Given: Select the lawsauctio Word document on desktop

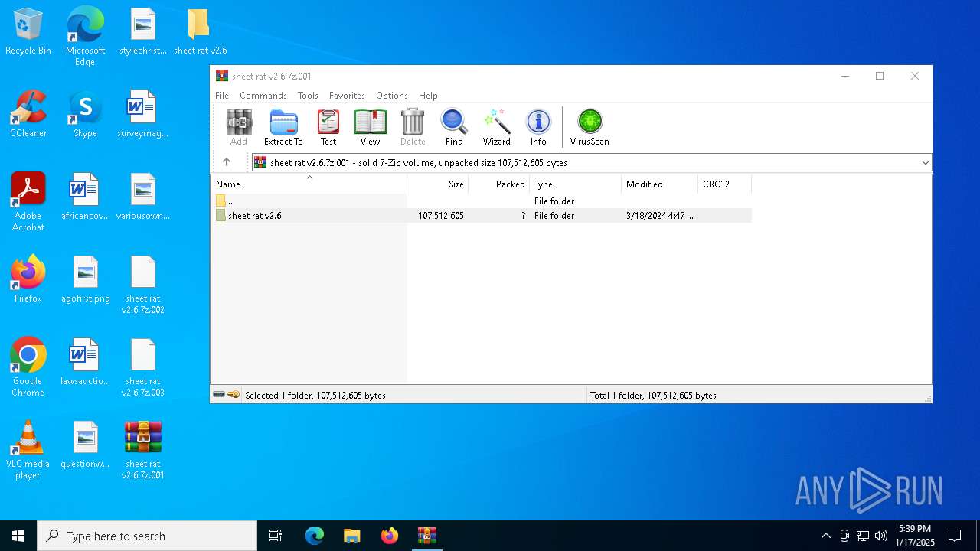Looking at the screenshot, I should click(x=86, y=362).
